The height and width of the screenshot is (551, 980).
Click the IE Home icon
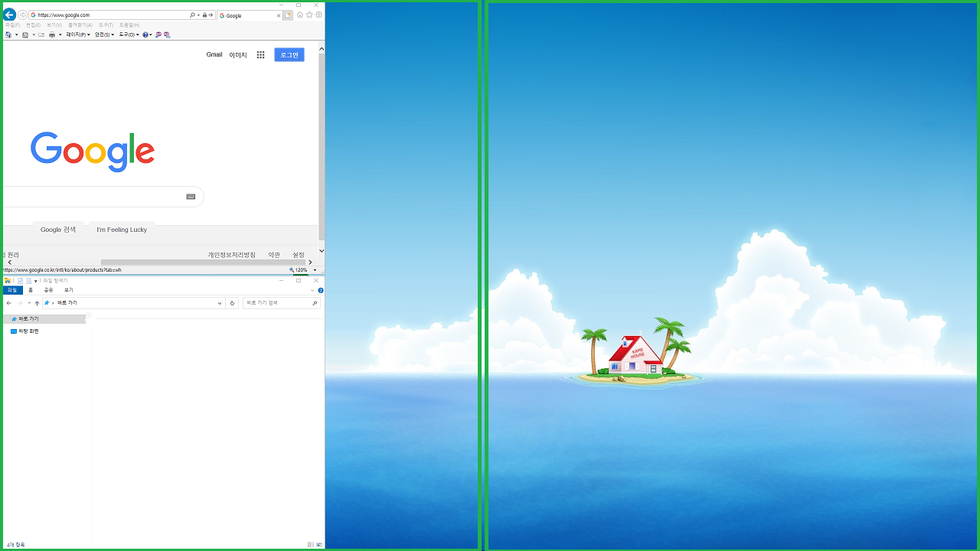tap(300, 15)
